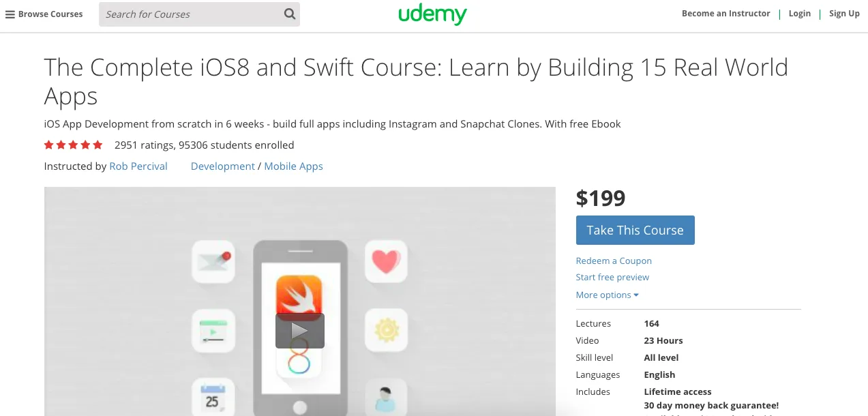This screenshot has width=868, height=416.
Task: Click the search magnifying glass icon
Action: pyautogui.click(x=290, y=14)
